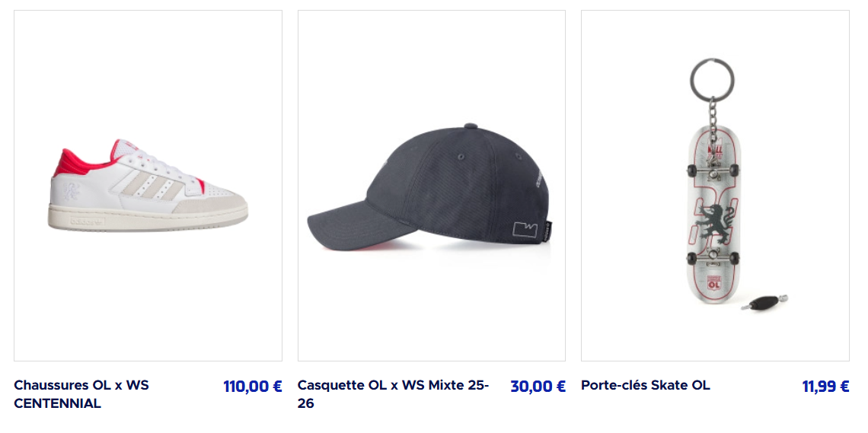Click the three stripes on the sneaker
The image size is (868, 433).
pos(153,186)
